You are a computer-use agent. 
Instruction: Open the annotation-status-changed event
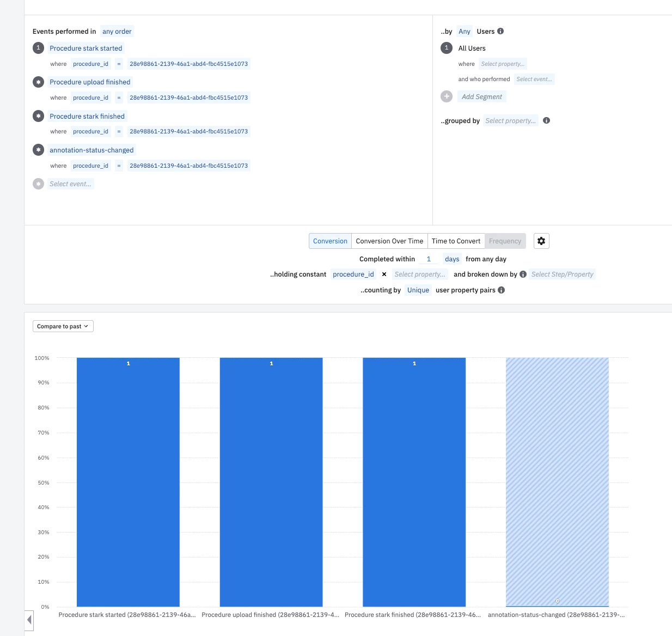coord(91,150)
